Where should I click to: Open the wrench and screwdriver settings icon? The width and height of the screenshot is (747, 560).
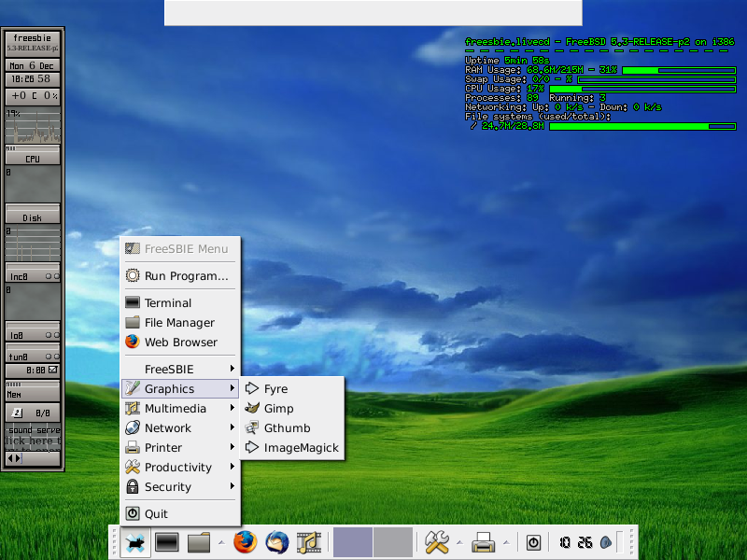click(437, 542)
